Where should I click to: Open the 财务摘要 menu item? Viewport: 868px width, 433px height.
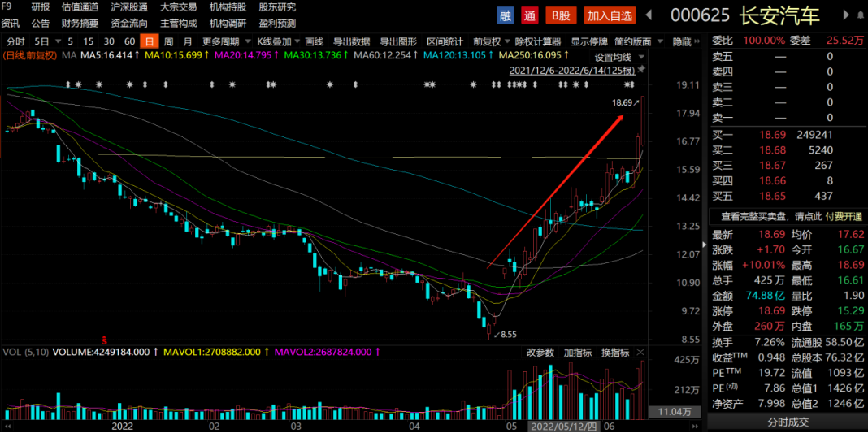[80, 24]
